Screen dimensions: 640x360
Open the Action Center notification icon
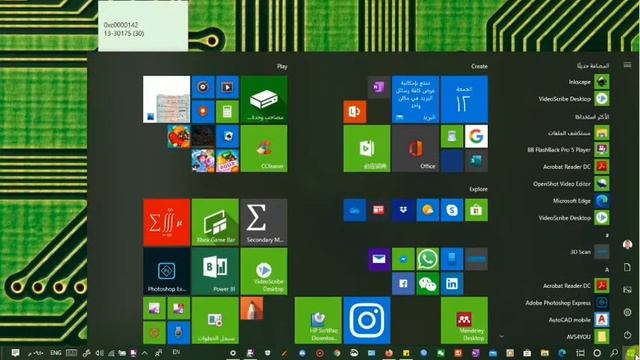point(15,353)
